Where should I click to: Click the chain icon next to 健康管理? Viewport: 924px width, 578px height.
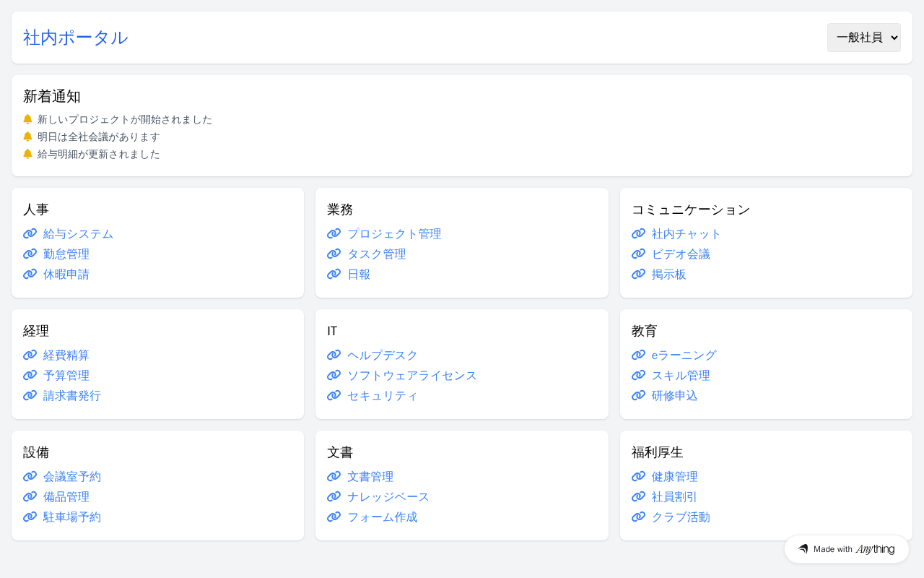(638, 476)
